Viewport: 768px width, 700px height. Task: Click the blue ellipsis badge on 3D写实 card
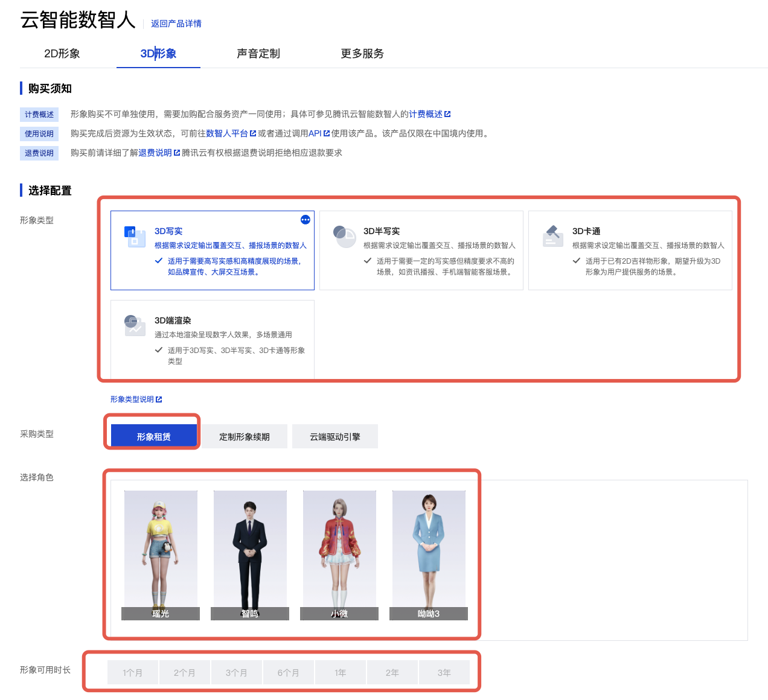tap(306, 220)
